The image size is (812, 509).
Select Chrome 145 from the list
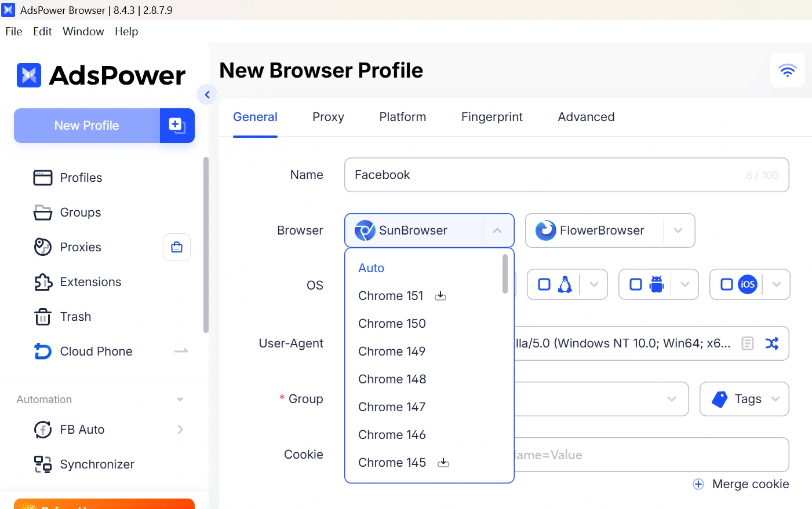tap(392, 463)
